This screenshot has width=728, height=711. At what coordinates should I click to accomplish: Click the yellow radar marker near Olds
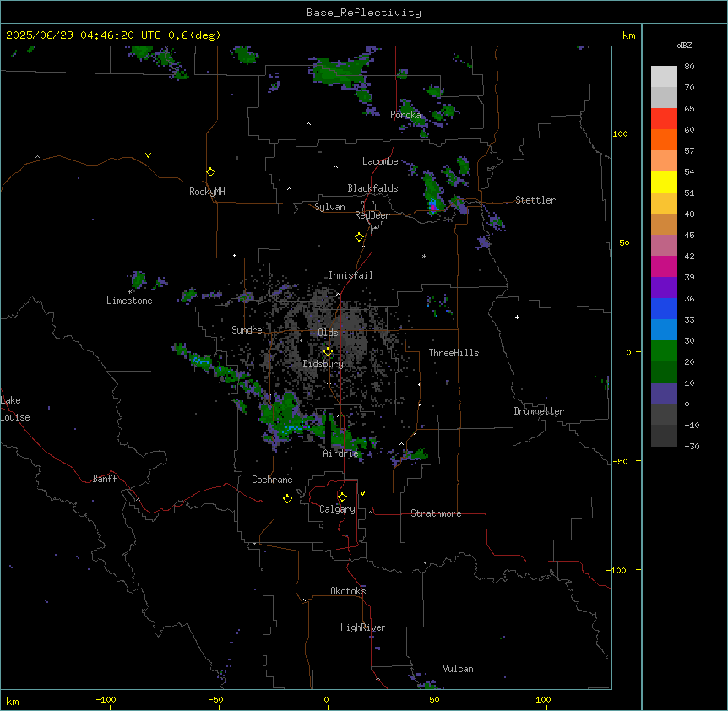[x=328, y=352]
